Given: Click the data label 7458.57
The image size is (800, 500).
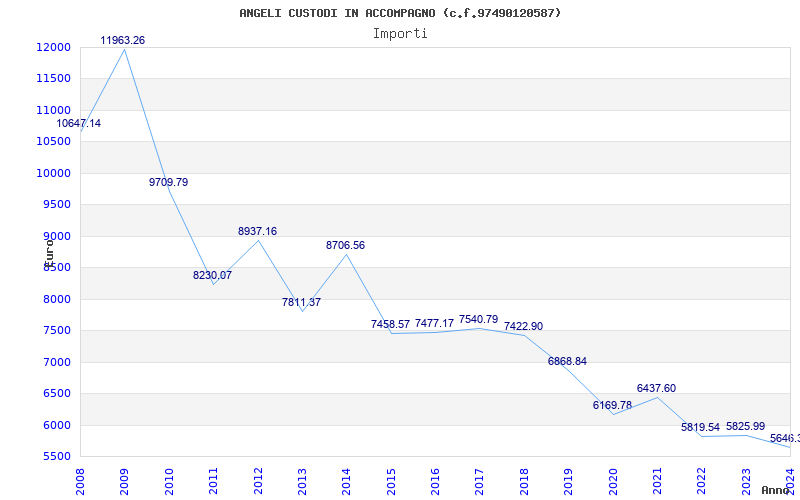Looking at the screenshot, I should coord(390,324).
